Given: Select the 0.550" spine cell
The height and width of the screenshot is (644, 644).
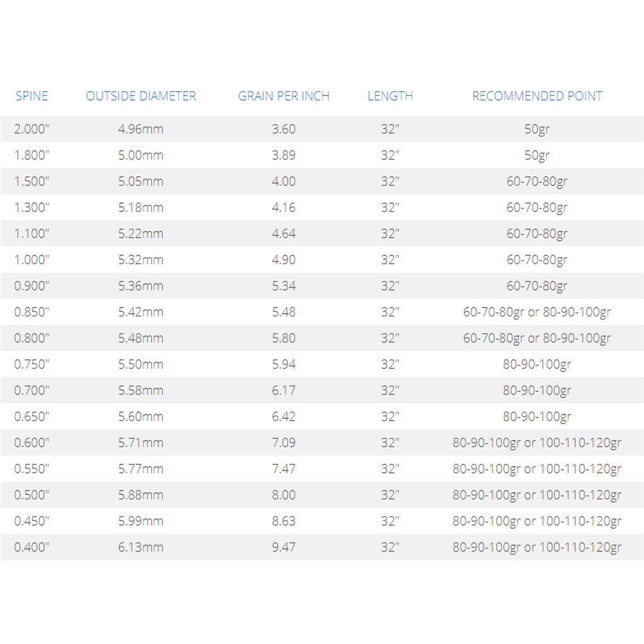Looking at the screenshot, I should 31,469.
